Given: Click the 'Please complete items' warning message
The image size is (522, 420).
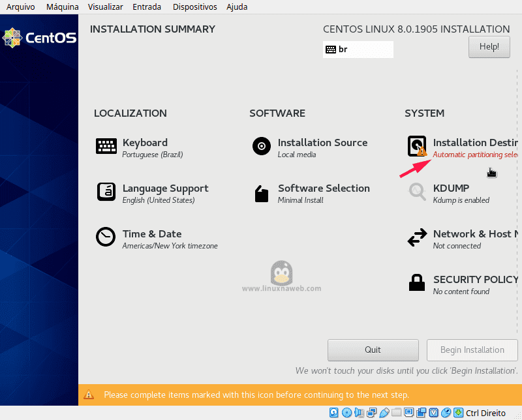Looking at the screenshot, I should [x=256, y=395].
